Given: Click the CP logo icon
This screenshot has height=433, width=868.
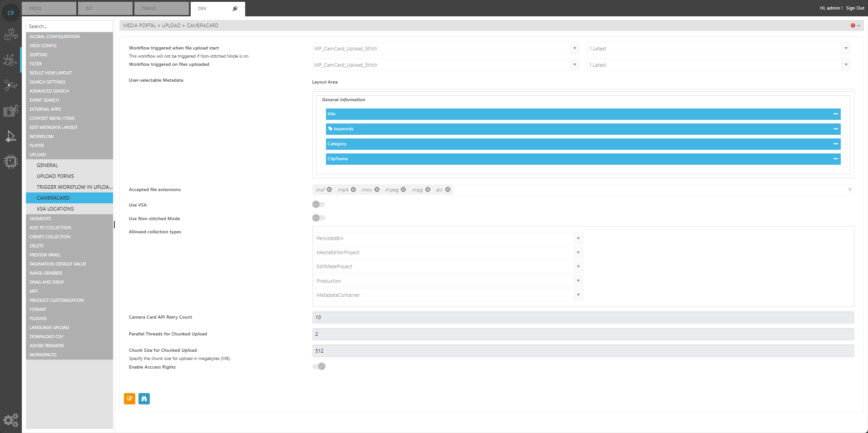Looking at the screenshot, I should (x=11, y=13).
